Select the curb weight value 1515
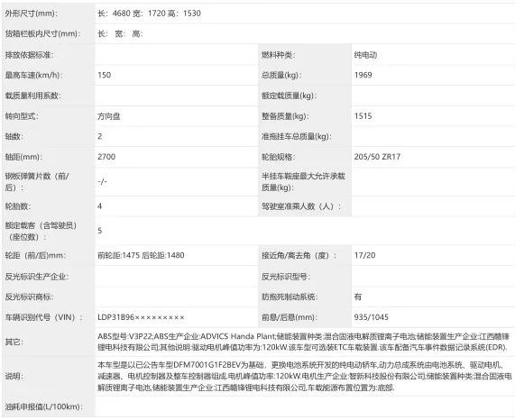 (x=363, y=116)
